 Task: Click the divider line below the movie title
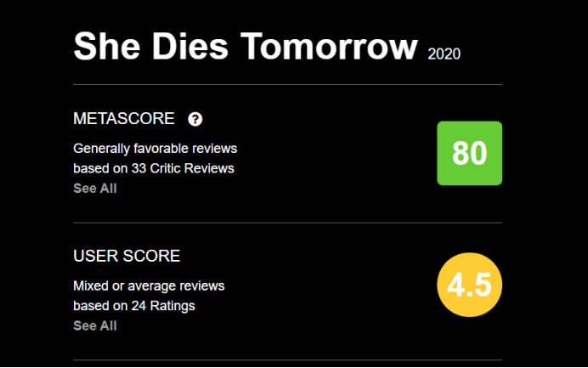click(x=287, y=85)
